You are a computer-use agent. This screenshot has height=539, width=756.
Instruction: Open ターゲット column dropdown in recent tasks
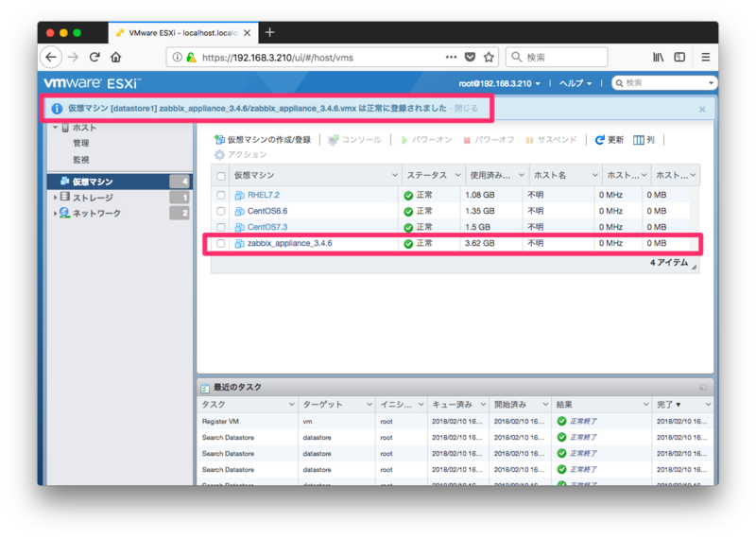point(369,405)
